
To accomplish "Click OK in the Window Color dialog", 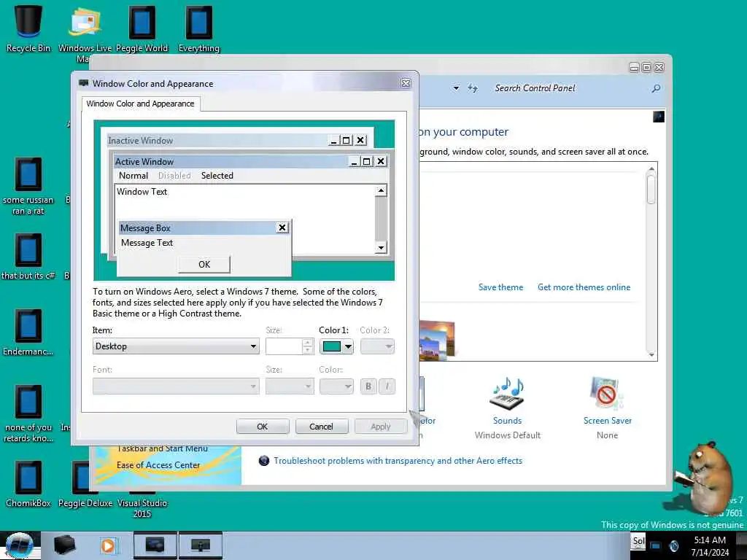I will [263, 426].
